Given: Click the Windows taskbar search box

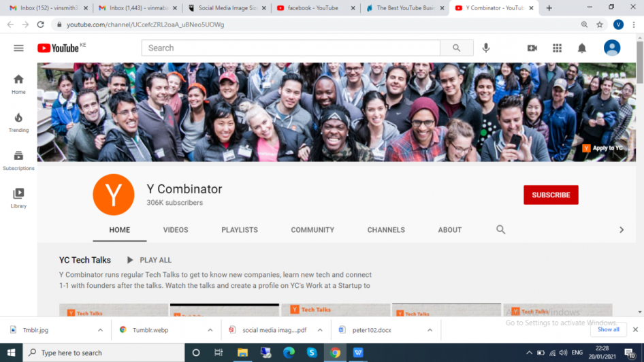Looking at the screenshot, I should [103, 352].
